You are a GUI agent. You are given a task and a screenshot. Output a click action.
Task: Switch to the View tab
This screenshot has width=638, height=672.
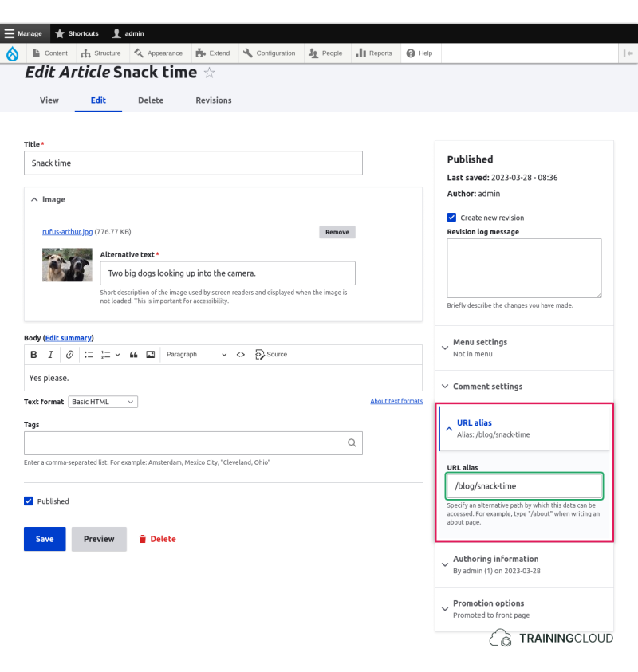tap(49, 100)
